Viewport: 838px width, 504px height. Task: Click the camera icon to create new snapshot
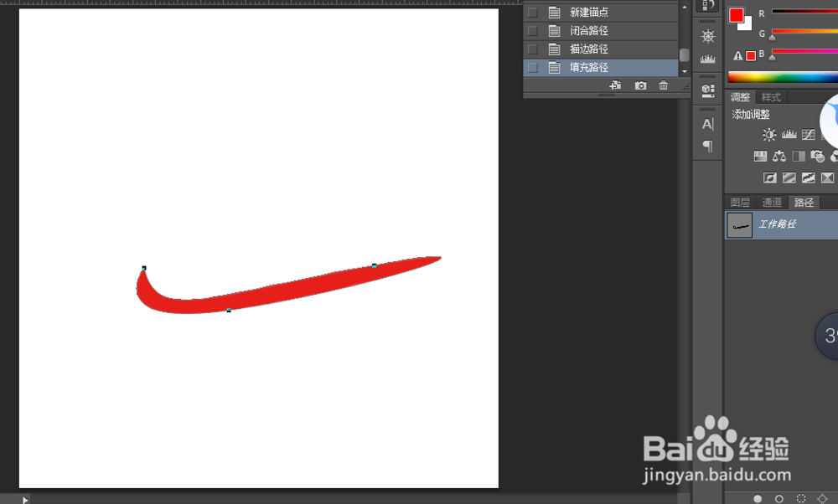coord(640,85)
